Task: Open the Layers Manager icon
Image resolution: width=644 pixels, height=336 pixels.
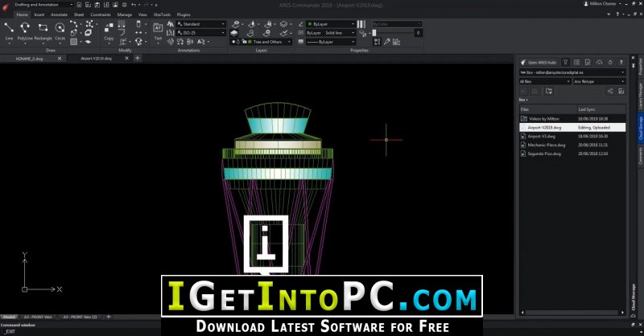Action: (234, 33)
